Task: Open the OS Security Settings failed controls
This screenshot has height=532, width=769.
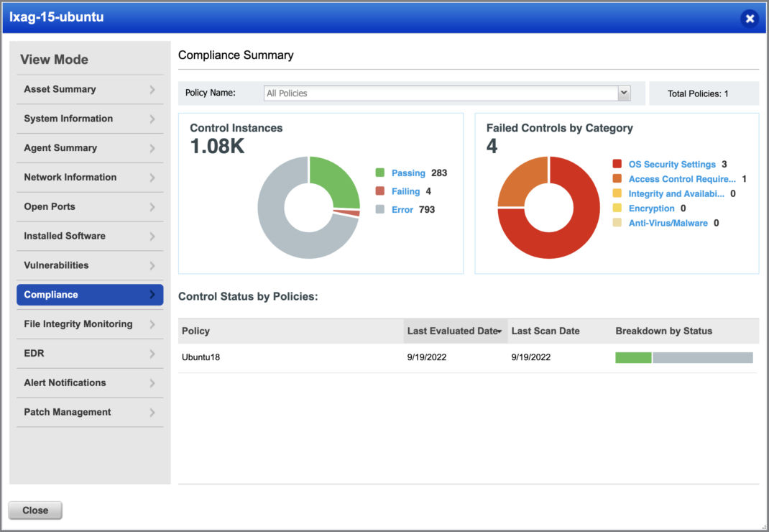Action: [671, 164]
